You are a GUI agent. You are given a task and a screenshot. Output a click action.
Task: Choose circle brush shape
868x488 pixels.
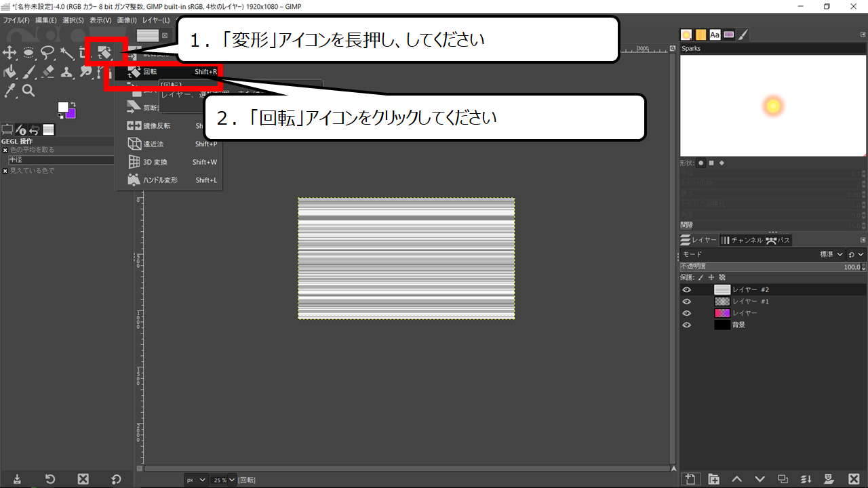[701, 163]
